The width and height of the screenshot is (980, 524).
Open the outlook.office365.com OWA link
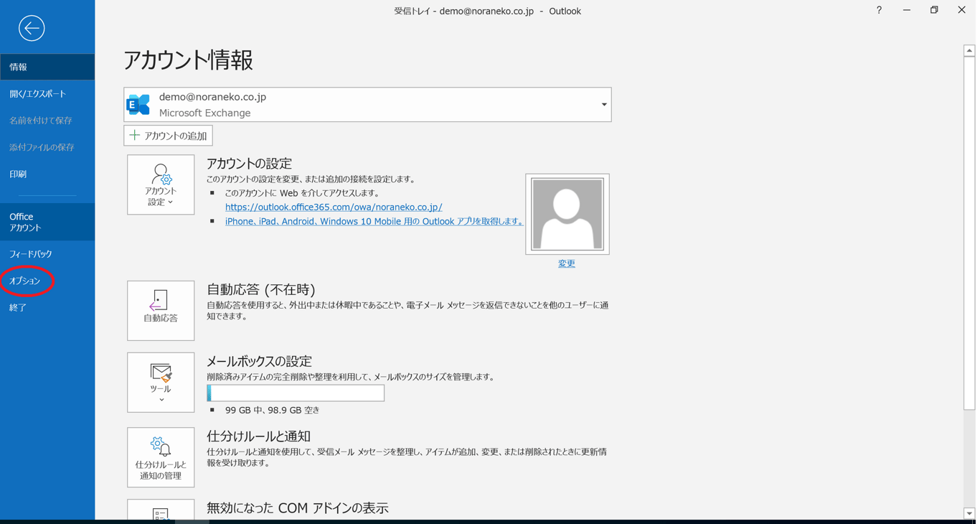click(334, 207)
